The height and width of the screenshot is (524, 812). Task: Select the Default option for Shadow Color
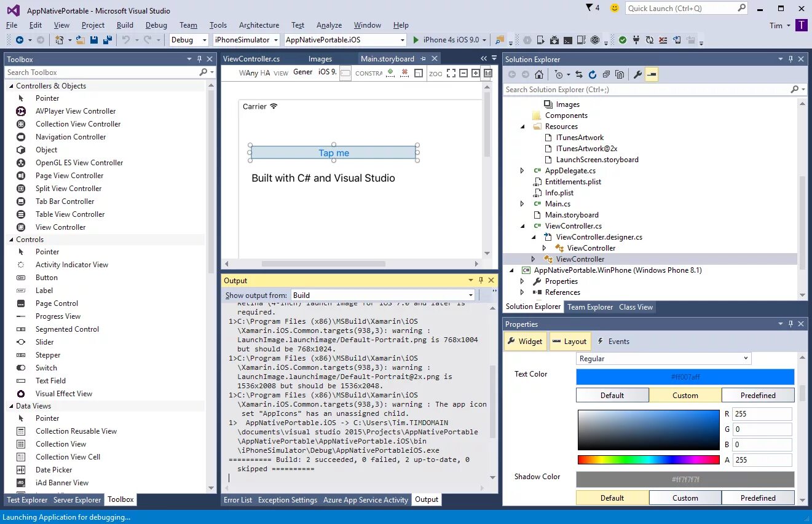[612, 498]
